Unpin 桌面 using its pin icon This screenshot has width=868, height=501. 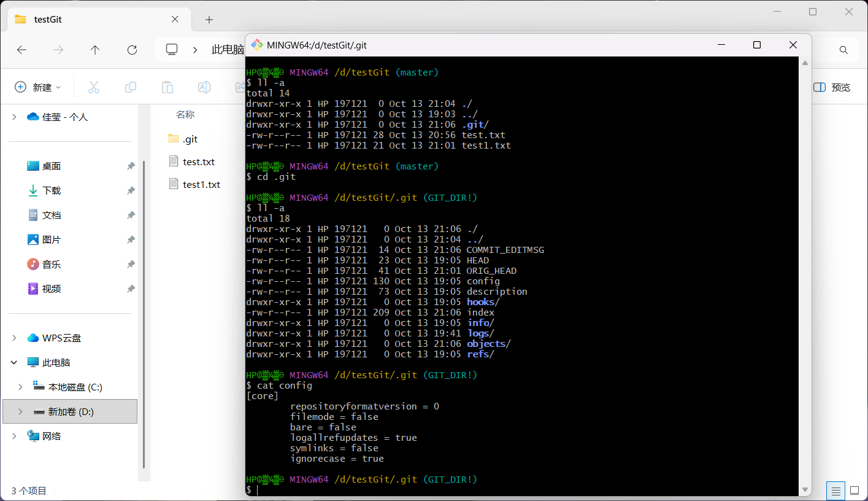pyautogui.click(x=131, y=166)
